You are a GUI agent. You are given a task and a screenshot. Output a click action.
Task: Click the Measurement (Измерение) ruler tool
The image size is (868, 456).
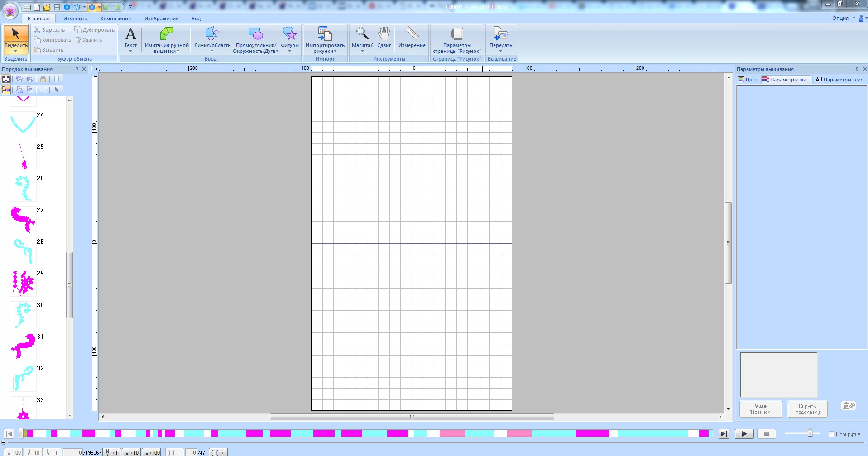point(412,38)
